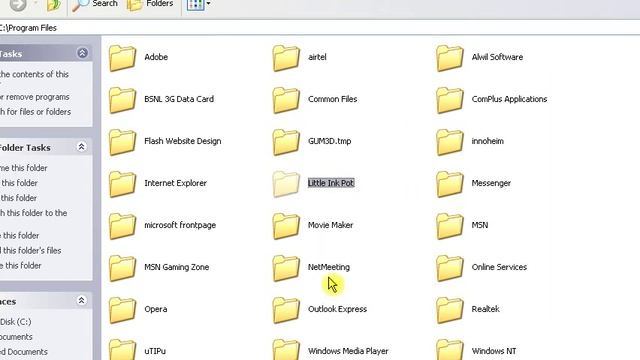Click the Movie Maker folder name
The width and height of the screenshot is (640, 360).
330,225
